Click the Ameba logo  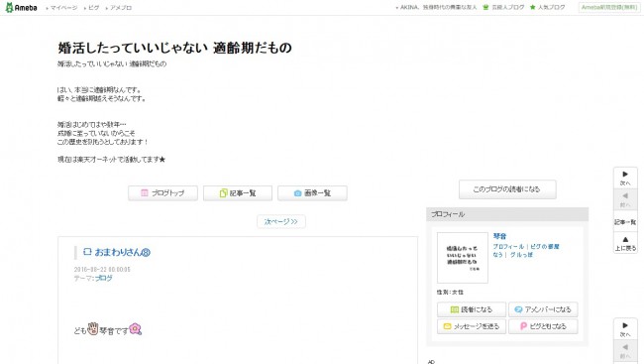tap(21, 7)
